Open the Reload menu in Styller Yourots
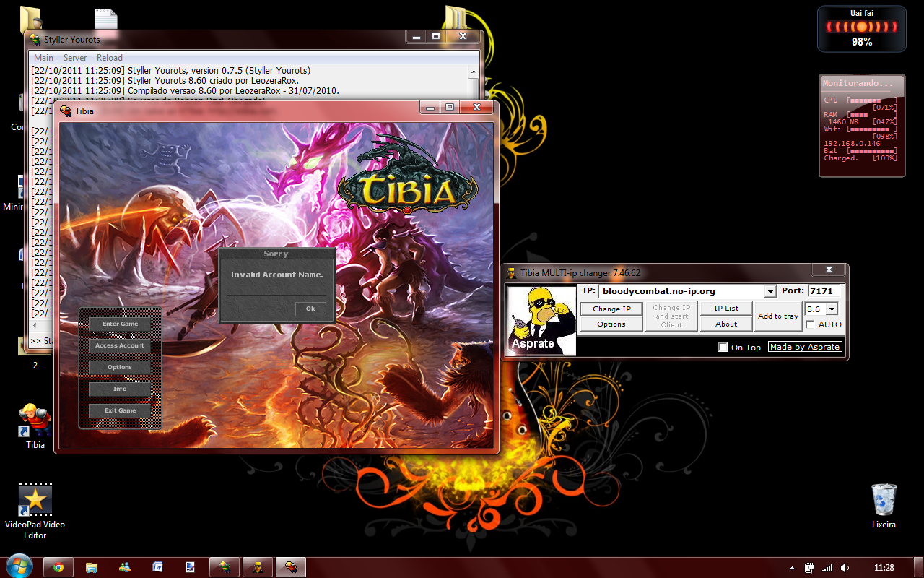This screenshot has width=924, height=578. (x=110, y=58)
